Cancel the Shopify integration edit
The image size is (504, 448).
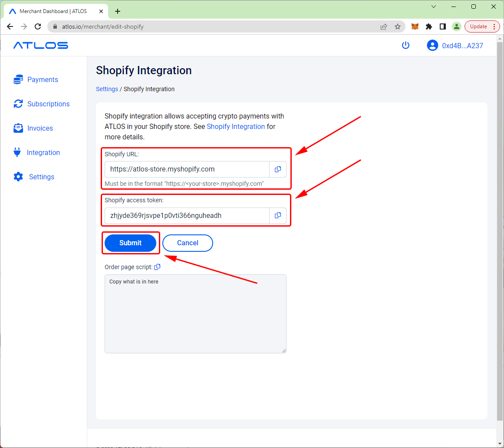[x=188, y=243]
